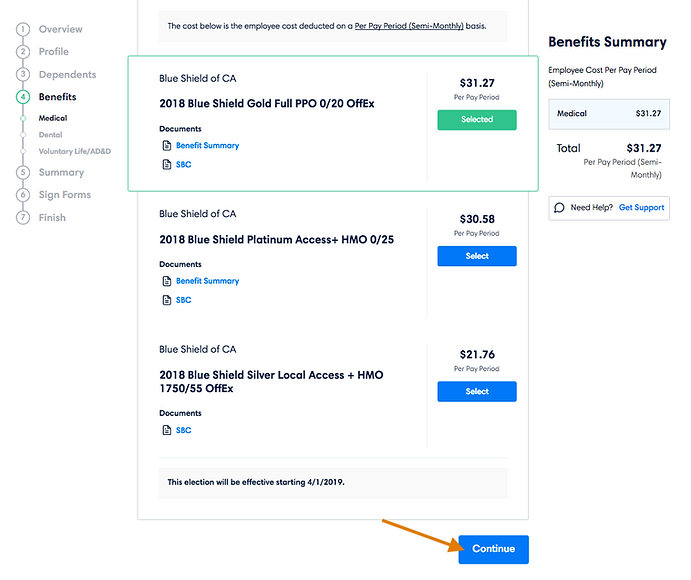Open SBC link for Gold Full PPO

[x=183, y=164]
